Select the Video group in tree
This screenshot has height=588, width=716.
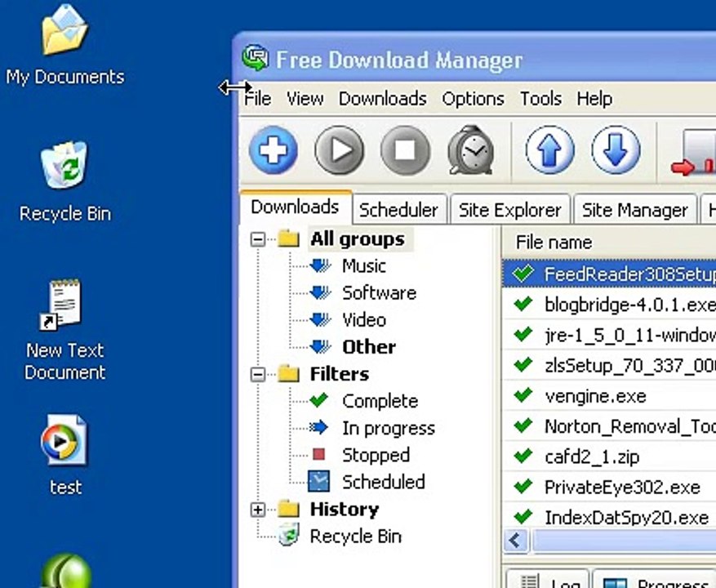click(364, 320)
